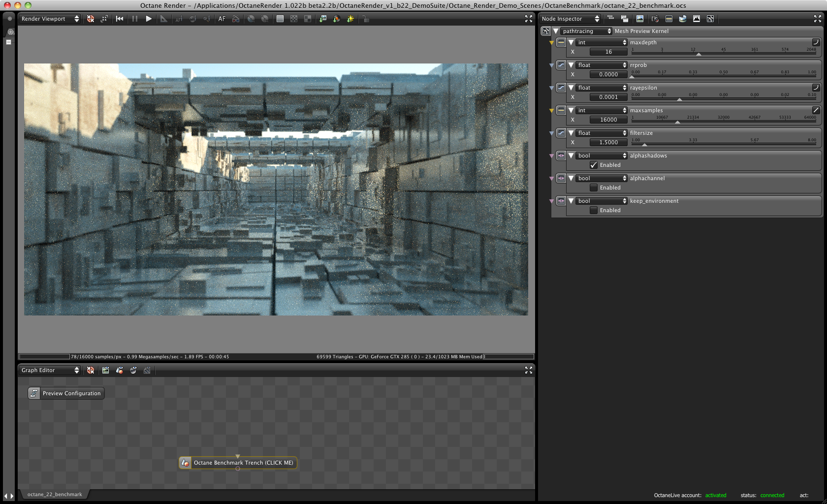The image size is (827, 504).
Task: Click the camera icon in Node Inspector toolbar
Action: point(655,19)
